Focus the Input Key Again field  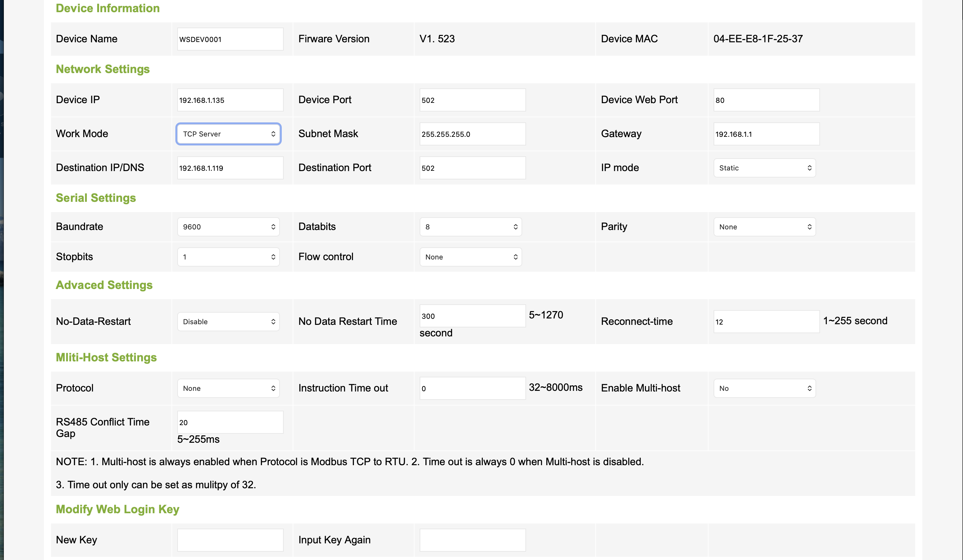point(472,540)
